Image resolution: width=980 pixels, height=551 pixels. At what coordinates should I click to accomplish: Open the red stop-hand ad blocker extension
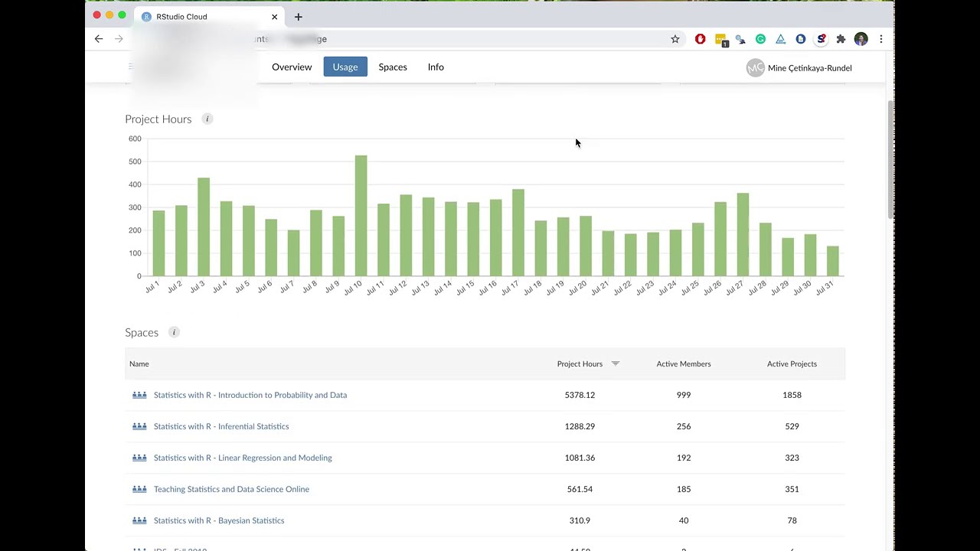pos(701,39)
